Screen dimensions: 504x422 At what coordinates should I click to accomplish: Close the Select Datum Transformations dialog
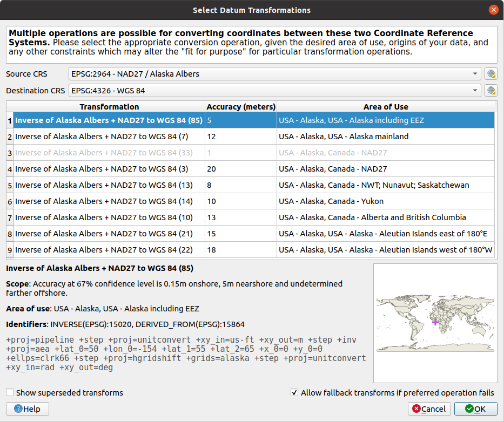point(493,10)
